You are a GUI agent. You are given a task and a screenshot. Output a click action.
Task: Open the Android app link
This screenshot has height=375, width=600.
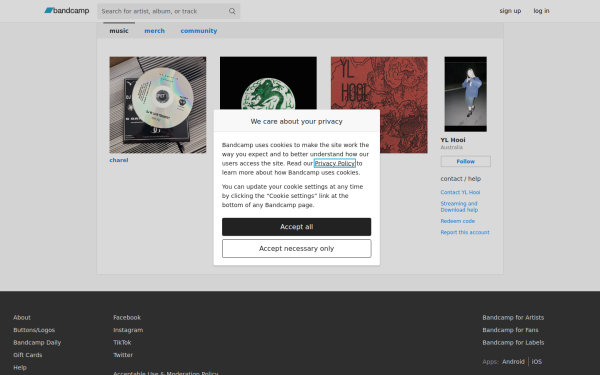[x=513, y=362]
